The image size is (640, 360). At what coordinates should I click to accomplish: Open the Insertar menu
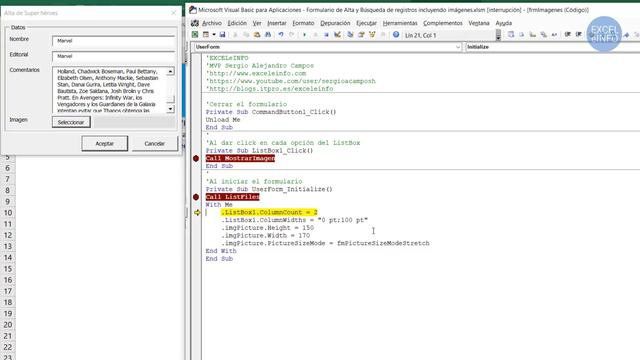[277, 23]
